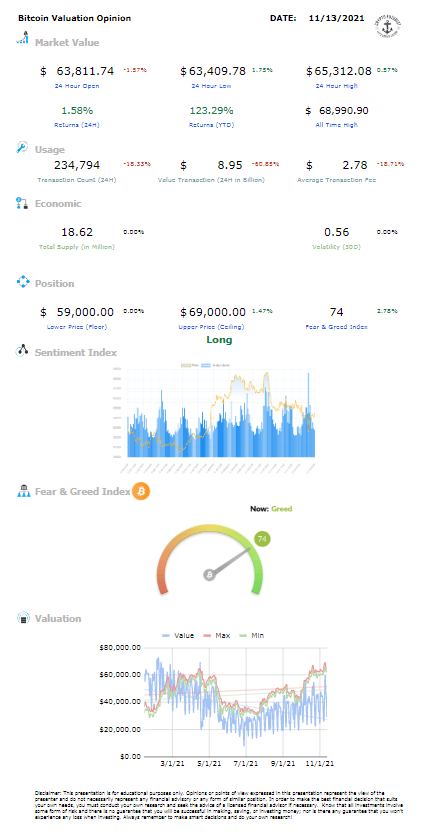Click the Fear & Greed Index section icon
This screenshot has height=840, width=438.
pos(24,490)
